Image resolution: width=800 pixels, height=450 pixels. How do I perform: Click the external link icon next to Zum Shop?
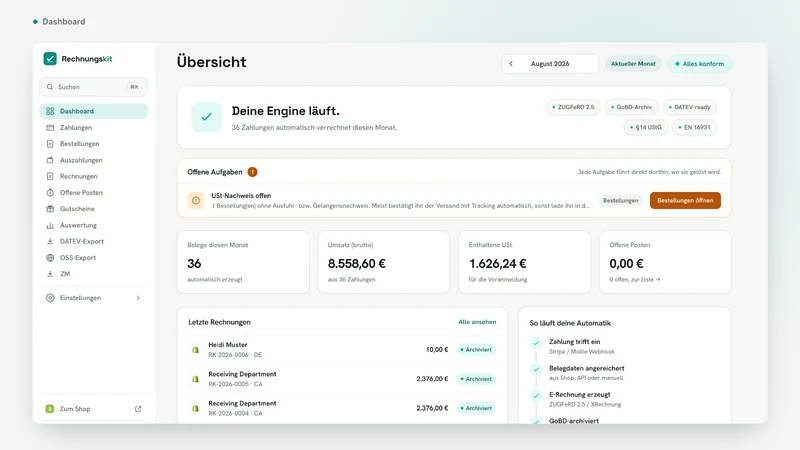[x=138, y=409]
